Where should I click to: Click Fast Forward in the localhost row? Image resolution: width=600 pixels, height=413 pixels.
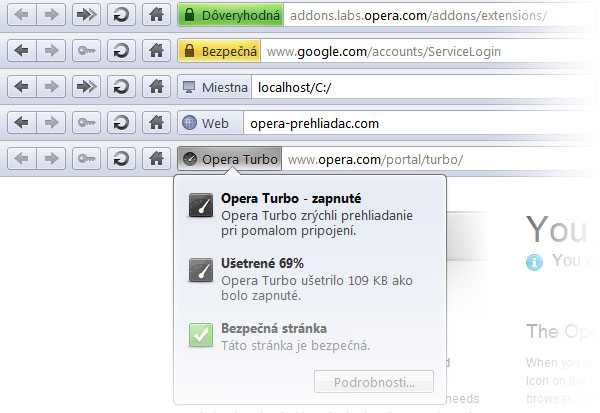point(86,87)
